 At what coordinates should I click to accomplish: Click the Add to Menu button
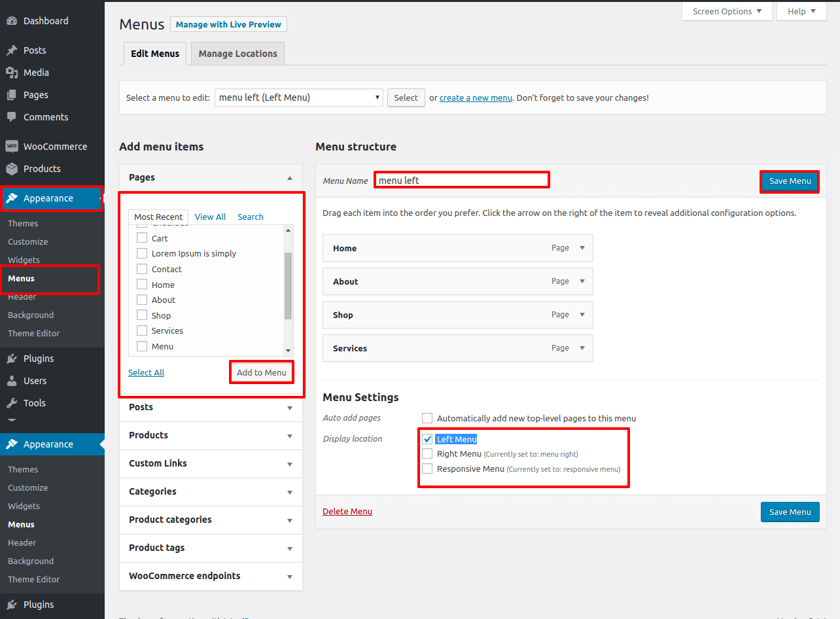(x=262, y=372)
